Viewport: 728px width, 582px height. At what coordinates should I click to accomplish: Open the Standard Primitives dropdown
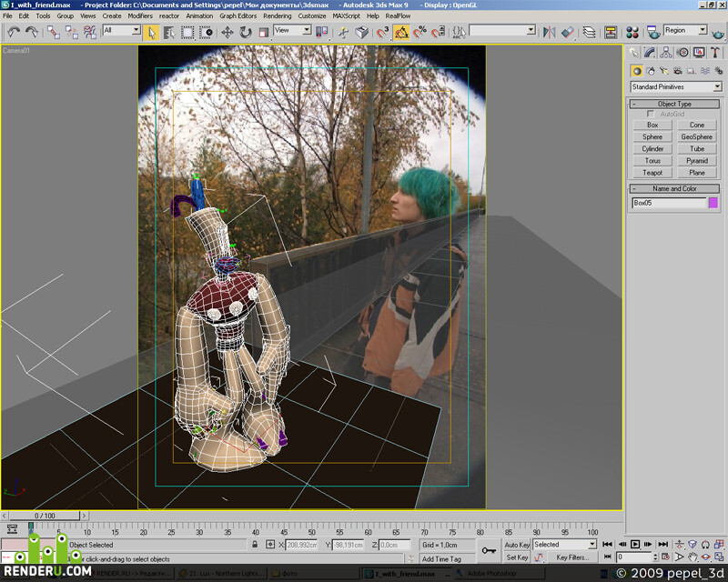click(x=676, y=86)
